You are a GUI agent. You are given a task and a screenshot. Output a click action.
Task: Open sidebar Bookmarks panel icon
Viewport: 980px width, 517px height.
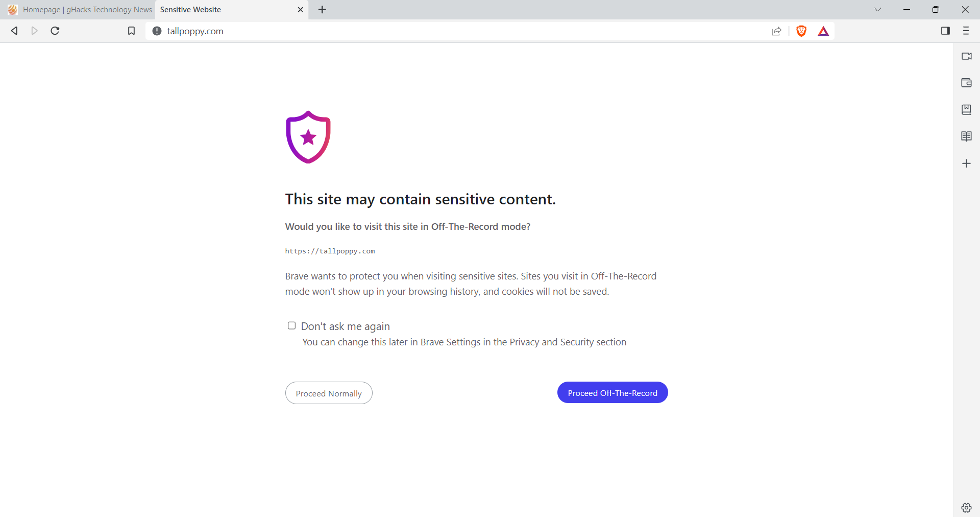pos(966,110)
